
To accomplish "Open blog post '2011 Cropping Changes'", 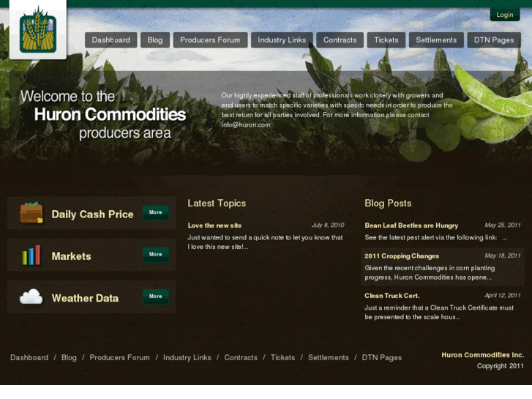I will coord(402,256).
